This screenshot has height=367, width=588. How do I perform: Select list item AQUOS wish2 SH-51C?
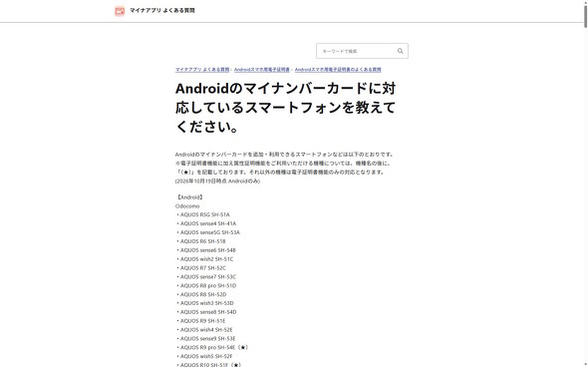[x=204, y=259]
